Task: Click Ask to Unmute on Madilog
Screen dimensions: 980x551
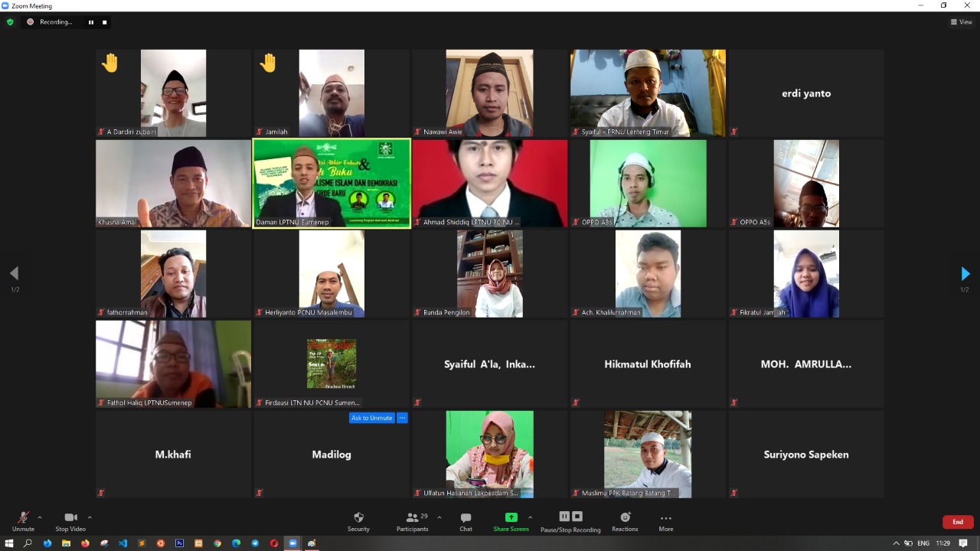Action: [371, 418]
